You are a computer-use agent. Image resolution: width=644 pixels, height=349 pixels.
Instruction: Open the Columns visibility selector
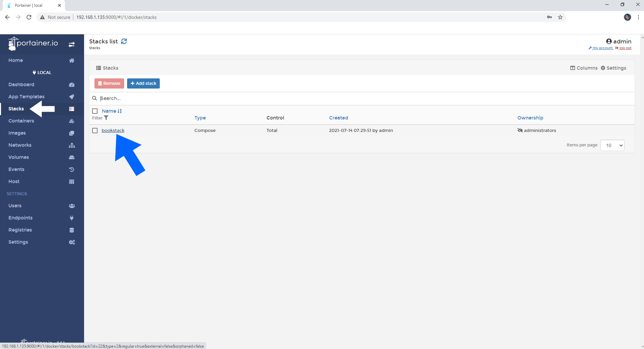pos(584,68)
